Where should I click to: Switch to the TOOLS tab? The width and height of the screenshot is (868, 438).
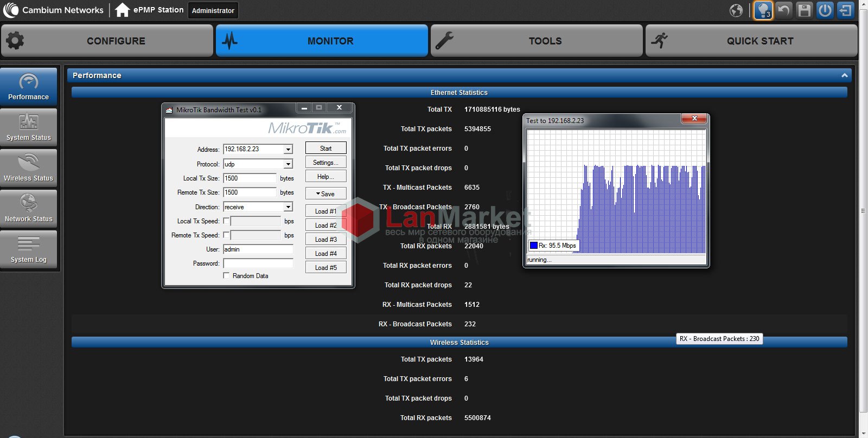click(537, 41)
